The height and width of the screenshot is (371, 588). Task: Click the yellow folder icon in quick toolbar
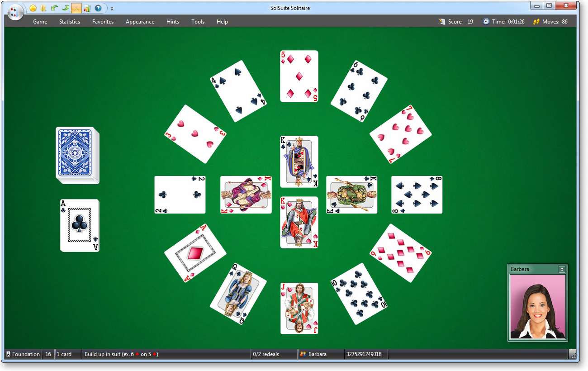(x=43, y=8)
